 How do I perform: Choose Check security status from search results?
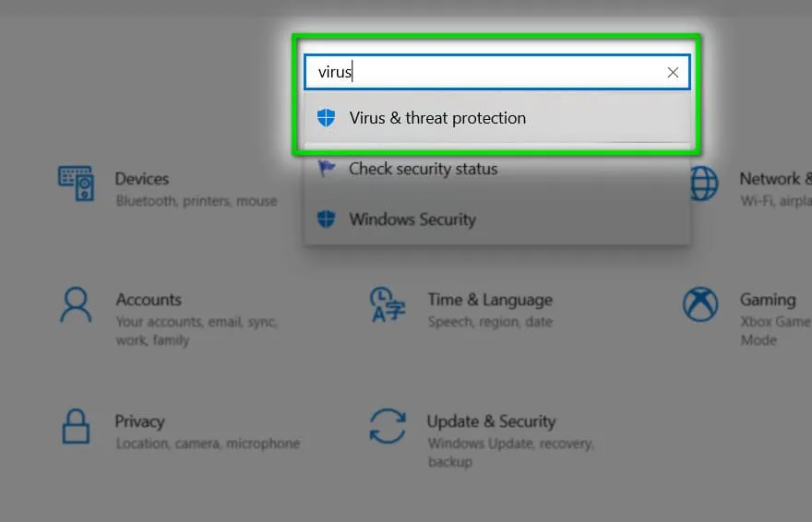point(497,169)
